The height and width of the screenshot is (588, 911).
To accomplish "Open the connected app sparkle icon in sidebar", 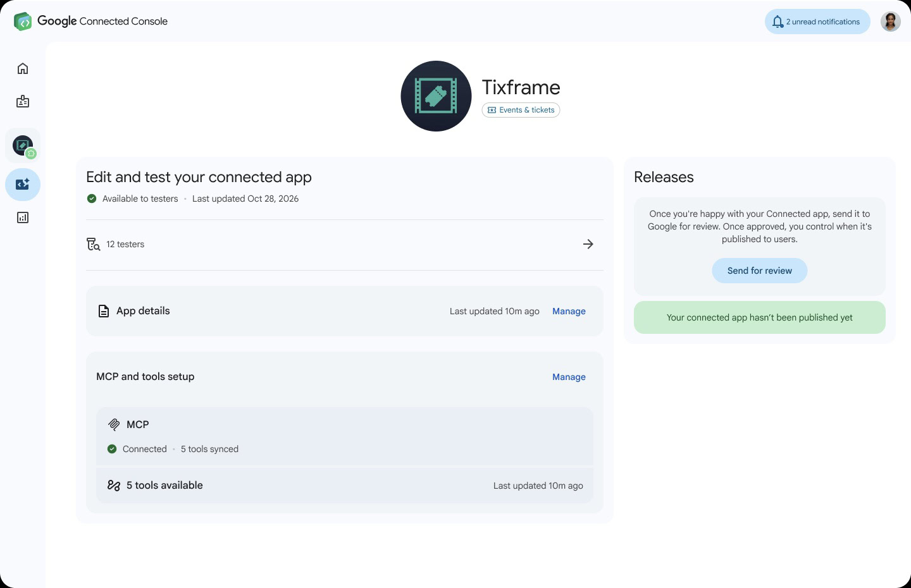I will 23,185.
